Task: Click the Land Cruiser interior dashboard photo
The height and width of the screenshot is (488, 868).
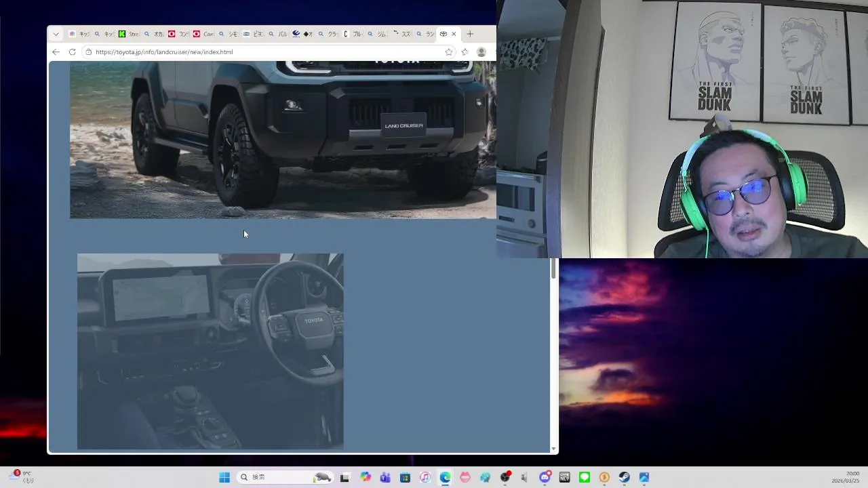Action: [210, 351]
